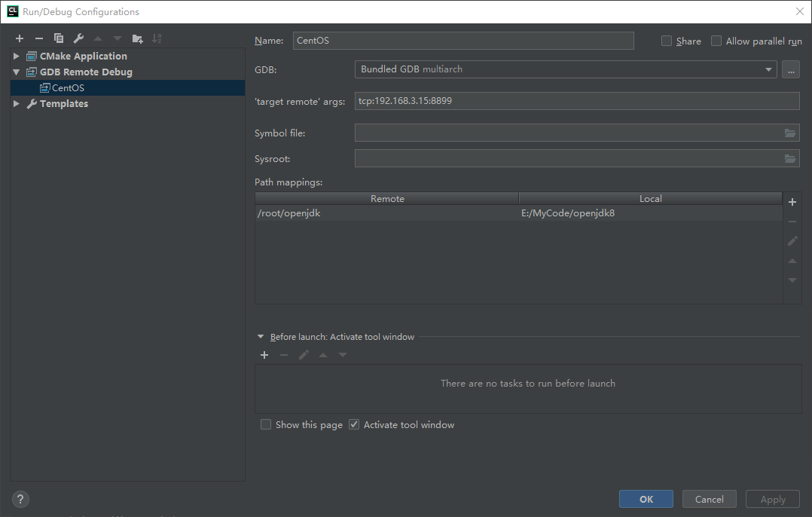The image size is (812, 517).
Task: Open edit templates wrench icon
Action: point(78,38)
